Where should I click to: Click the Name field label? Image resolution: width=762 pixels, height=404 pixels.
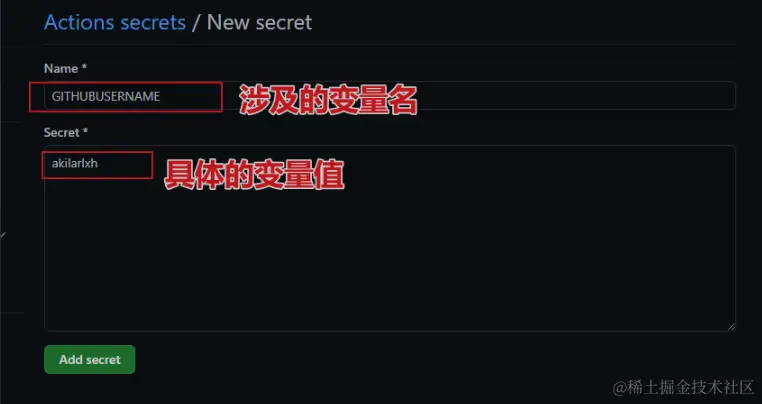point(61,69)
